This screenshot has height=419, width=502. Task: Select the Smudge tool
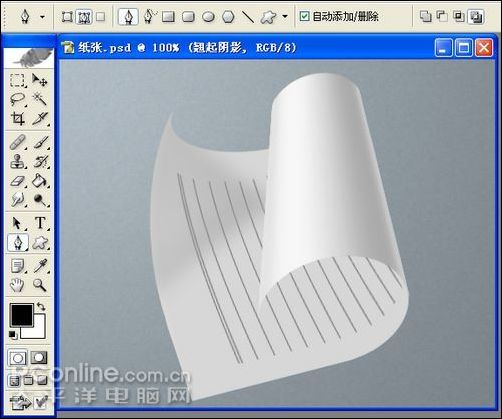17,200
